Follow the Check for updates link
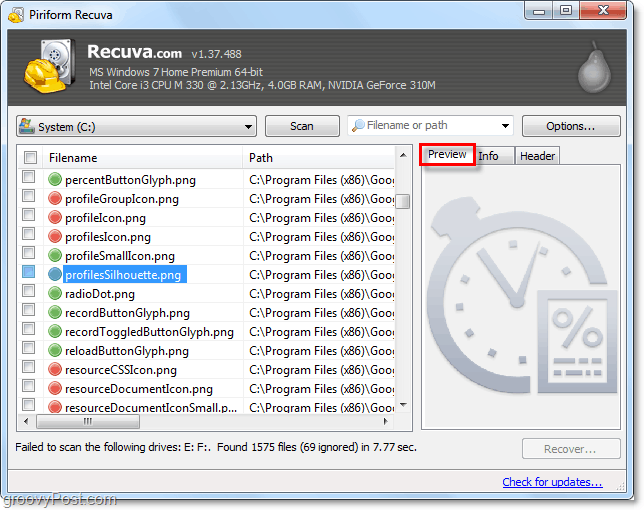The height and width of the screenshot is (510, 644). (x=552, y=482)
